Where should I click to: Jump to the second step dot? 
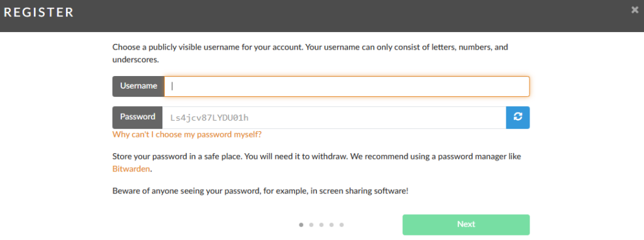(311, 225)
